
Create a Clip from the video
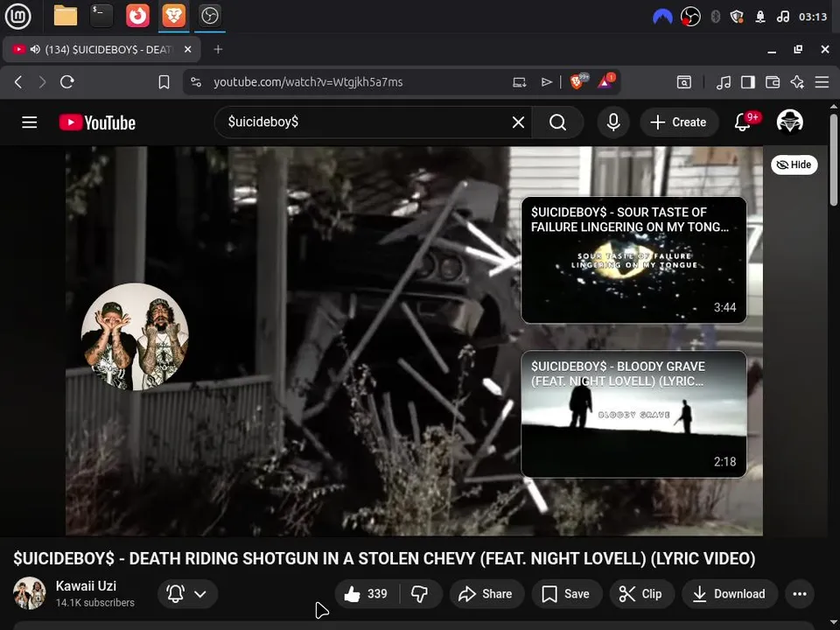coord(641,593)
